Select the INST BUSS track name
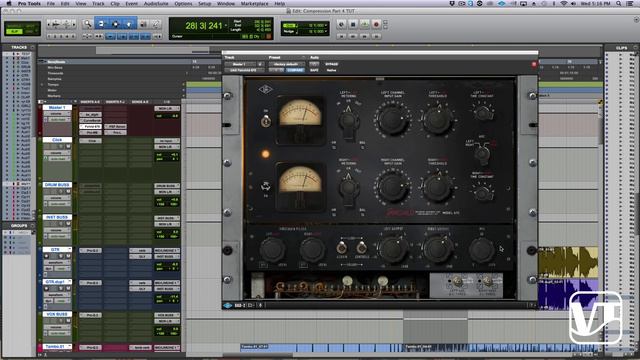The height and width of the screenshot is (360, 640). pyautogui.click(x=57, y=217)
